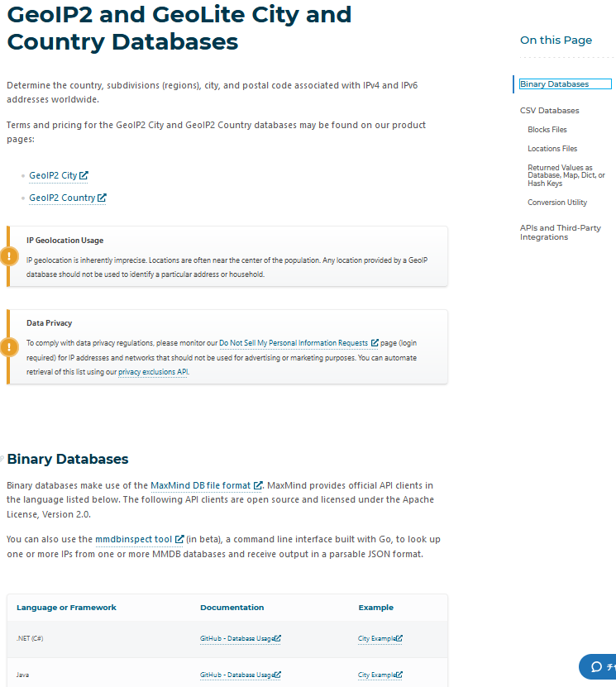Screen dimensions: 616x687
Task: Open the GeoIP2 Country link
Action: 68,198
